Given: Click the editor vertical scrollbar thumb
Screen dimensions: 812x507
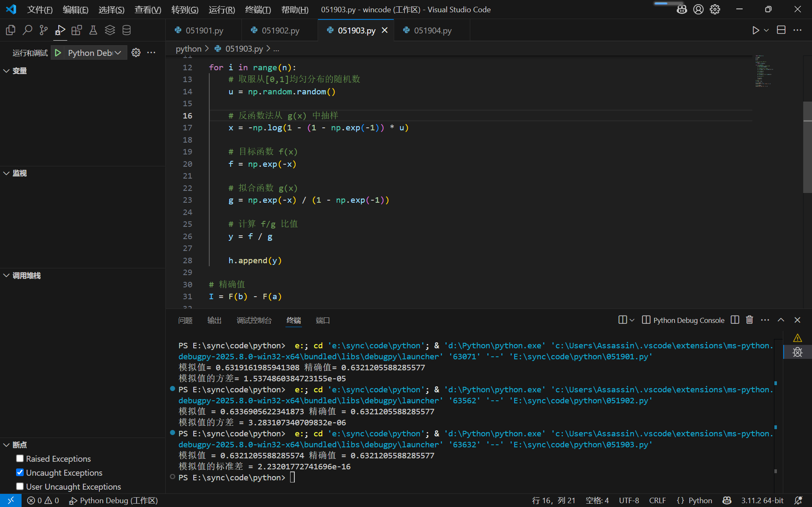Looking at the screenshot, I should pos(807,147).
